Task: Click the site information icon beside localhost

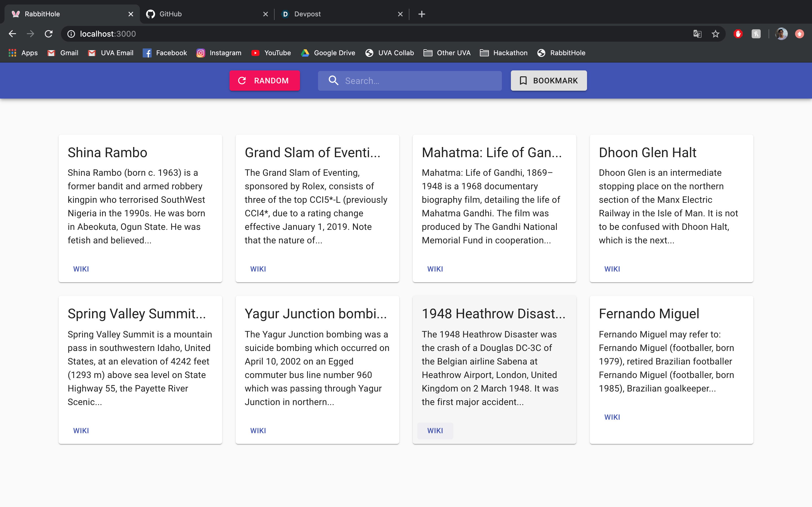Action: pos(71,34)
